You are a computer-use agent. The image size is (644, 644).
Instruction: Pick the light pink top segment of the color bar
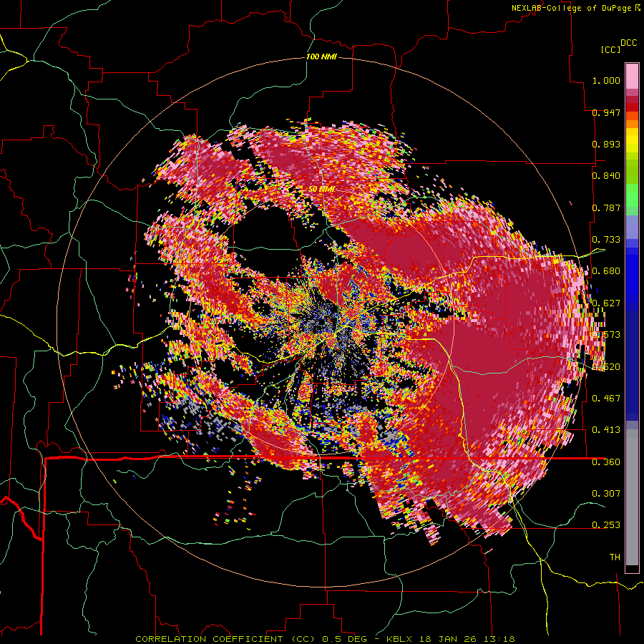pos(632,76)
